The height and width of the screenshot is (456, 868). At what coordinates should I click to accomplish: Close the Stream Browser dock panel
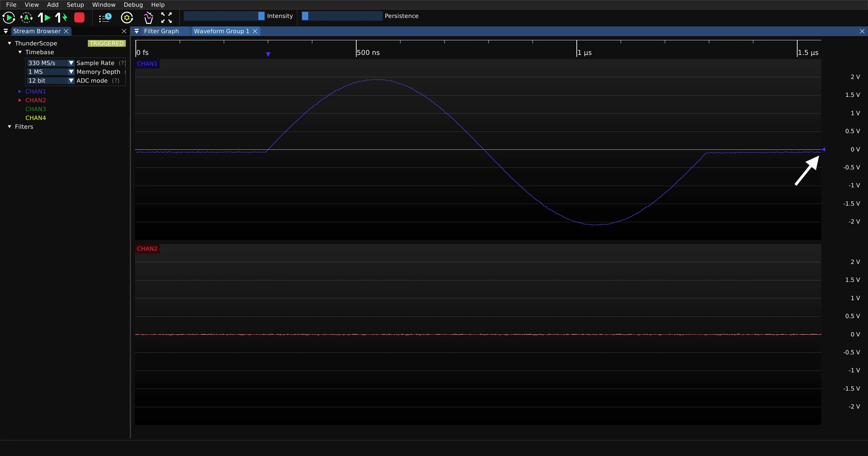[124, 31]
